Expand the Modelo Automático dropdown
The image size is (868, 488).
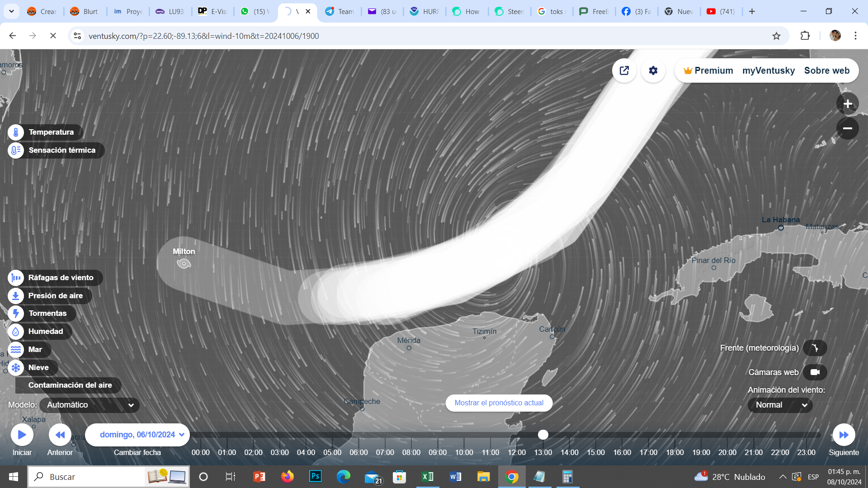(x=90, y=405)
